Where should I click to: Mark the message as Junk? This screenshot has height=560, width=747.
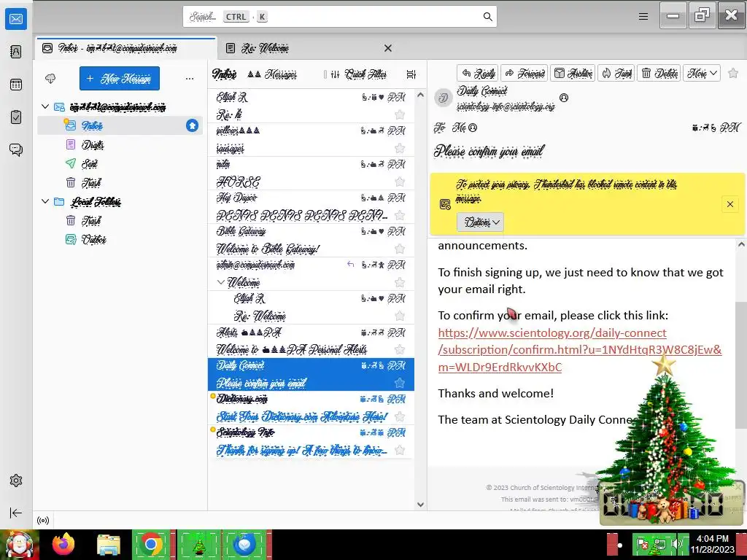616,74
